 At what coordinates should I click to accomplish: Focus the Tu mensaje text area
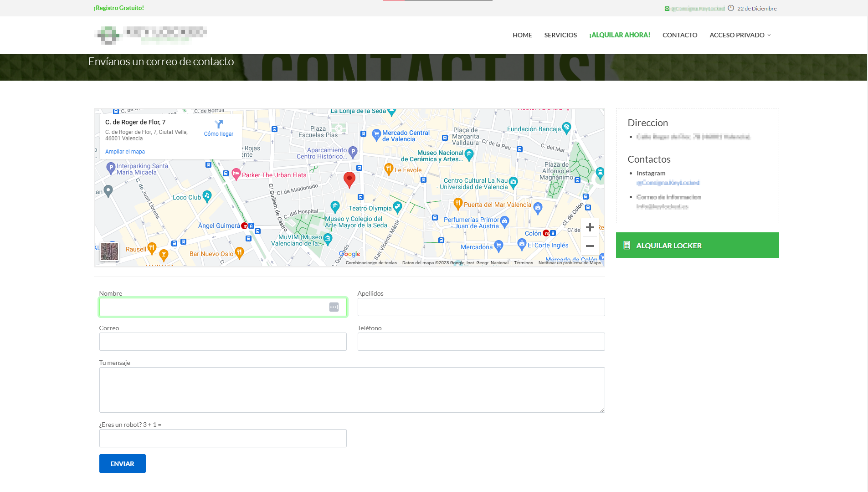[x=352, y=390]
